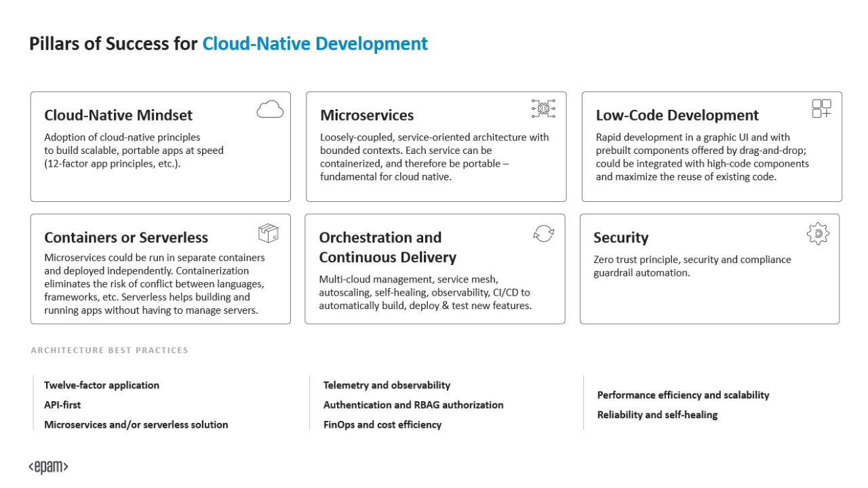Click 'Reliability and self-healing' item
This screenshot has width=868, height=488.
[x=657, y=414]
